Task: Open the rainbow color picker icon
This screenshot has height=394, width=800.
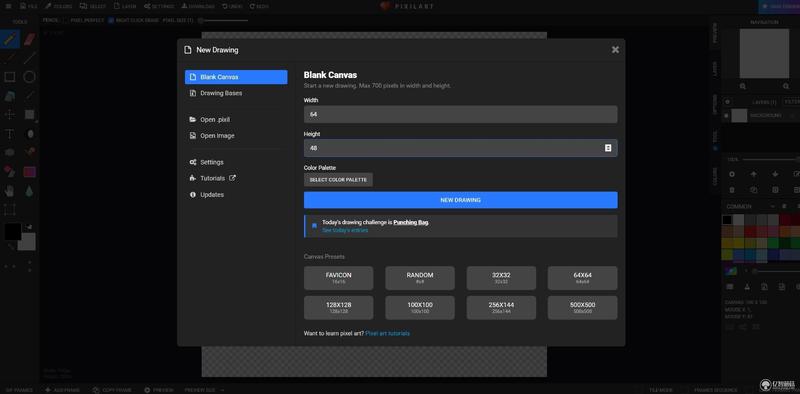Action: pyautogui.click(x=730, y=270)
